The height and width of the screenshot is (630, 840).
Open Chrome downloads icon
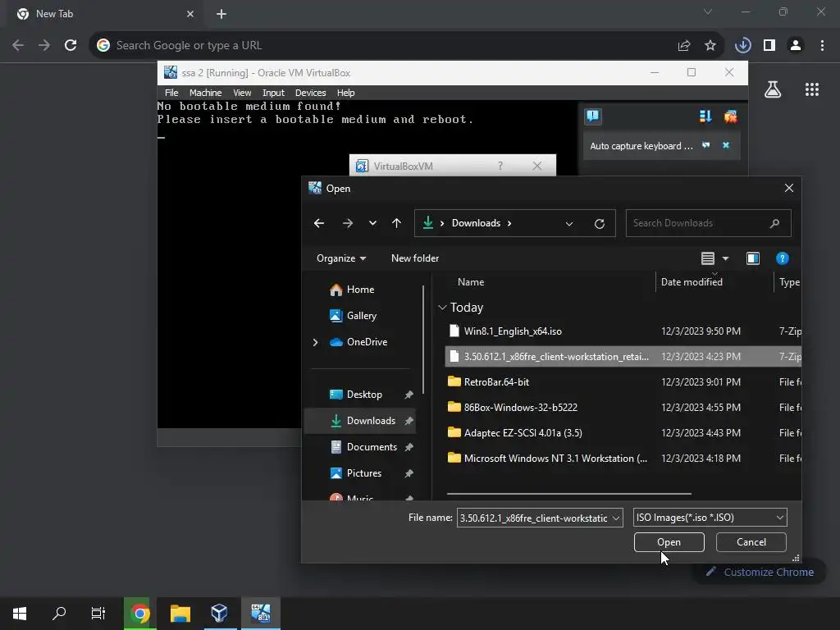pos(743,45)
